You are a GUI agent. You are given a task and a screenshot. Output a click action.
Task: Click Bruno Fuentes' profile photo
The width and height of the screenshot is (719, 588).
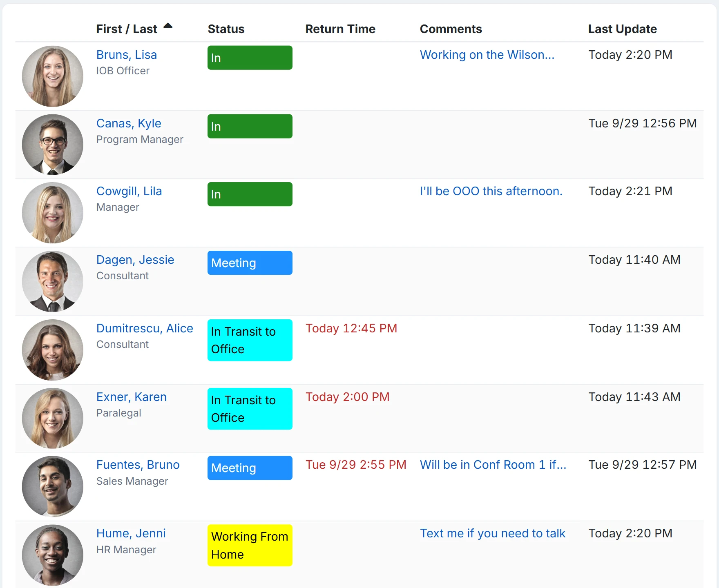click(53, 486)
